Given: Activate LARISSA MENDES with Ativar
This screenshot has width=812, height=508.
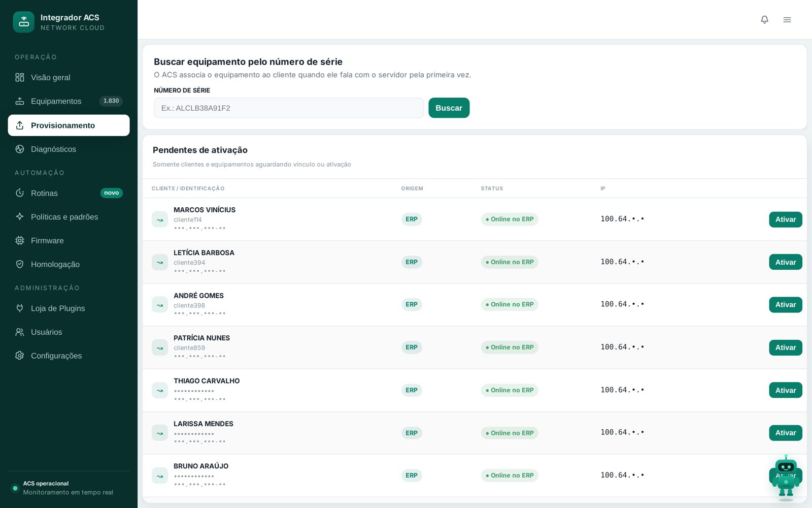Looking at the screenshot, I should [785, 433].
